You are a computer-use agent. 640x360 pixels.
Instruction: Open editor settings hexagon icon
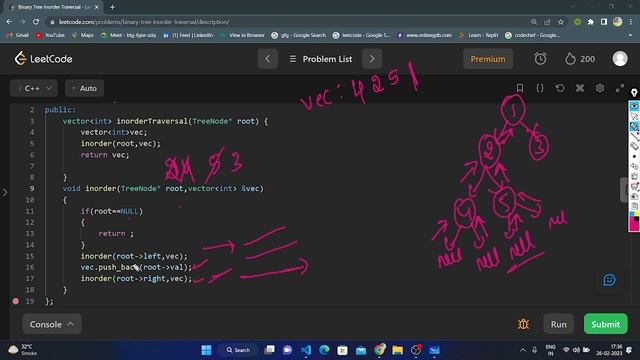[600, 88]
